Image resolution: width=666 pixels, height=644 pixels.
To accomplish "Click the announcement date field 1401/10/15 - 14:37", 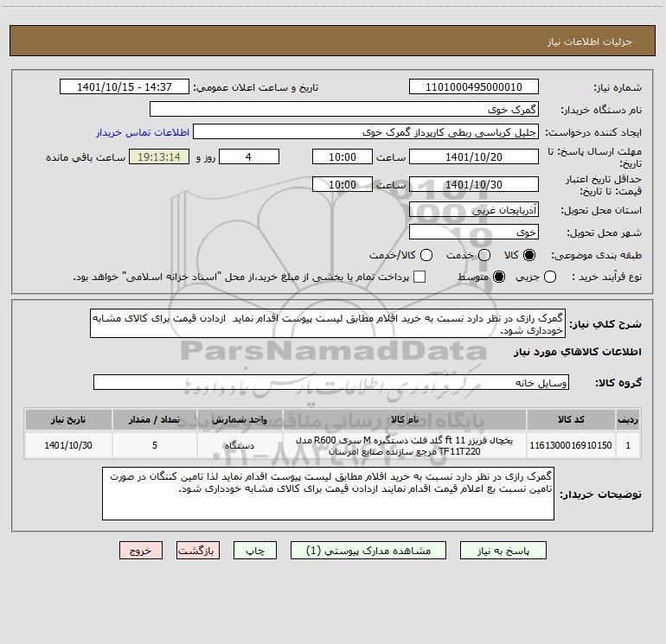I will point(125,86).
